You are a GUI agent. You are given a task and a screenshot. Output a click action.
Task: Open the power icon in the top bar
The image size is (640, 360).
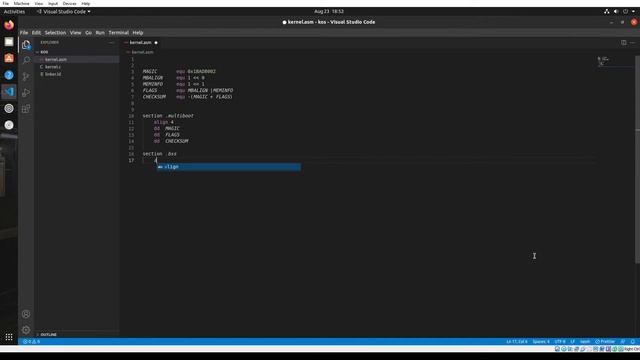625,11
